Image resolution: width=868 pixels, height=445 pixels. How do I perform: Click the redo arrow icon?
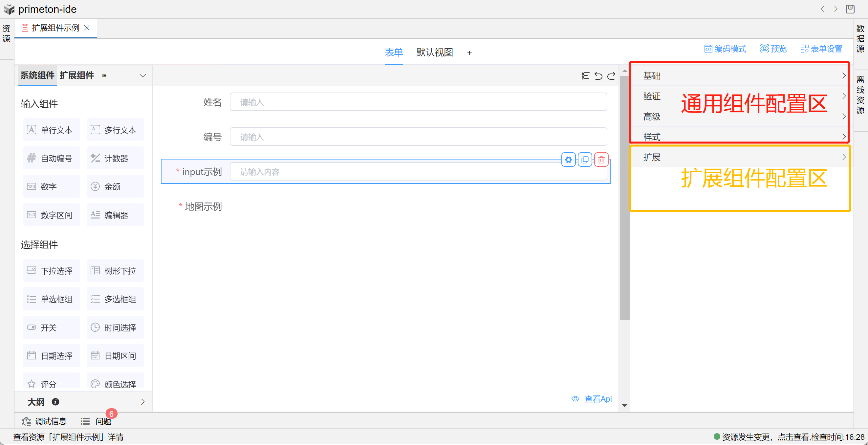click(611, 76)
